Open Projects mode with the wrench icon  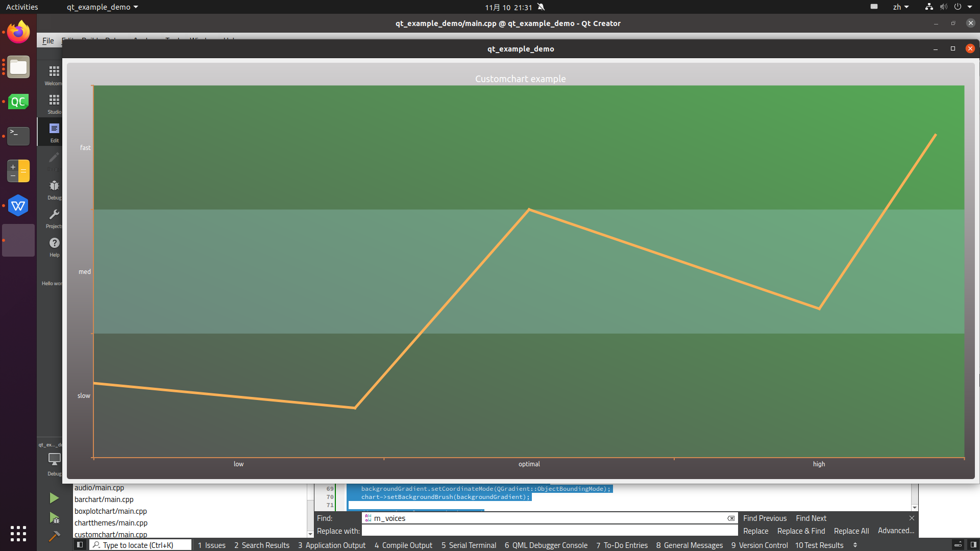54,216
